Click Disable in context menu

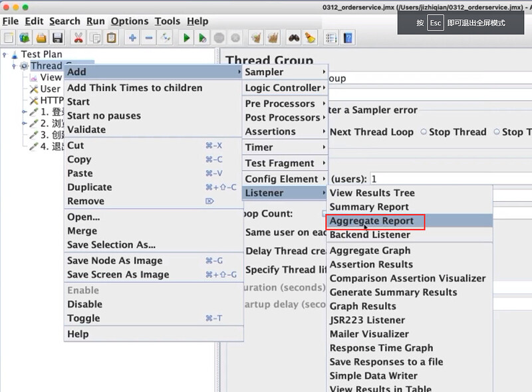point(154,304)
